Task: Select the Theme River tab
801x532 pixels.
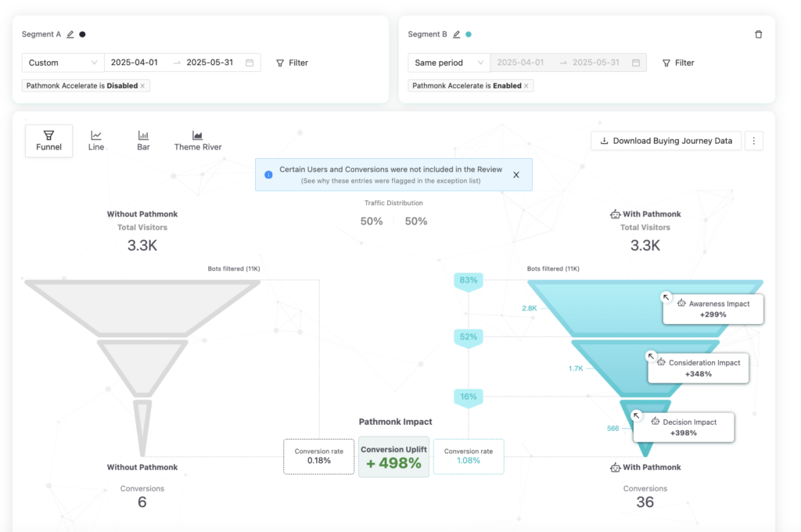Action: [197, 139]
